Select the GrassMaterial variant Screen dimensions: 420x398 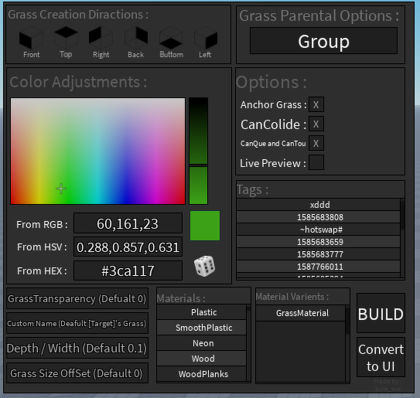[x=301, y=313]
